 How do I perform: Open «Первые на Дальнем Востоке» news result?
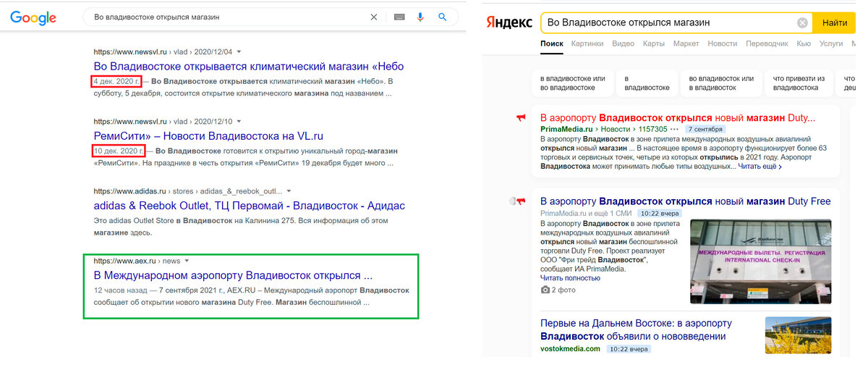637,330
